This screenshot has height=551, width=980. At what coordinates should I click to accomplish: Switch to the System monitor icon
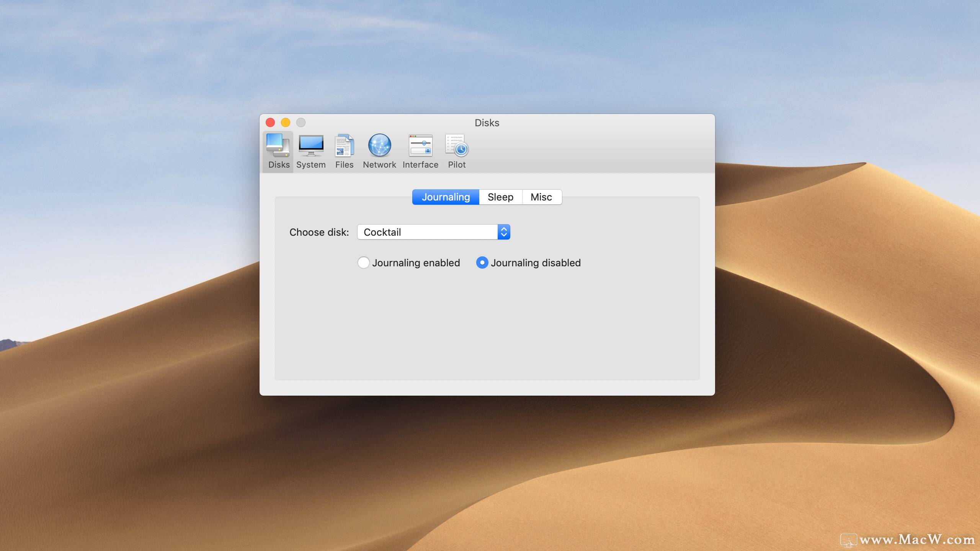[310, 152]
